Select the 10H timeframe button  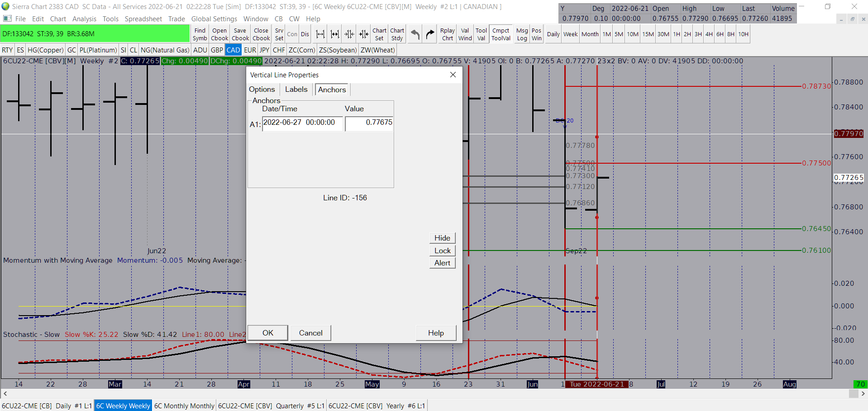click(x=743, y=34)
